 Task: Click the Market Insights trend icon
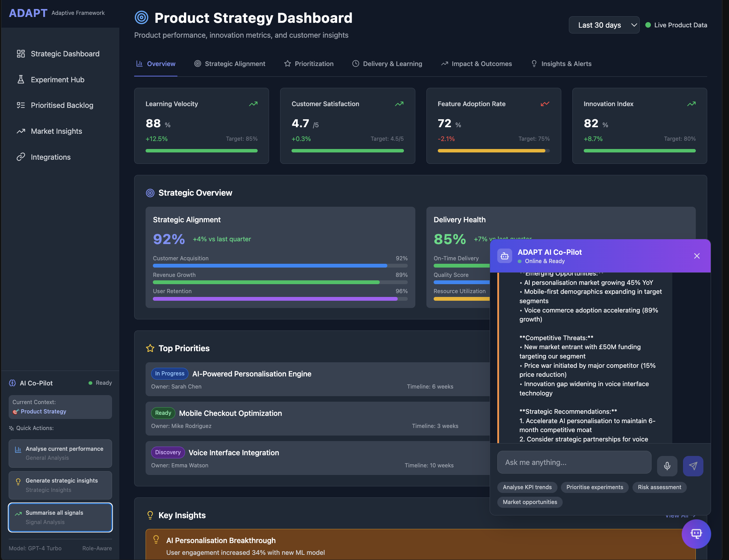click(x=21, y=131)
